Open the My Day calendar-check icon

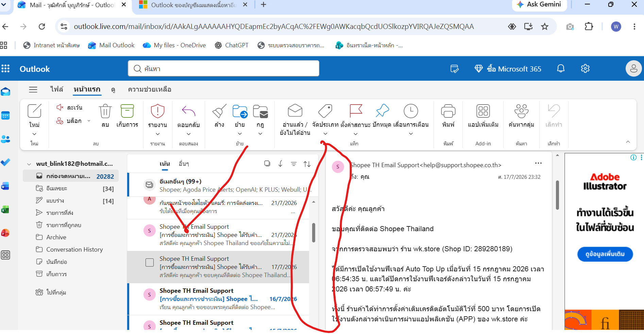[x=455, y=69]
